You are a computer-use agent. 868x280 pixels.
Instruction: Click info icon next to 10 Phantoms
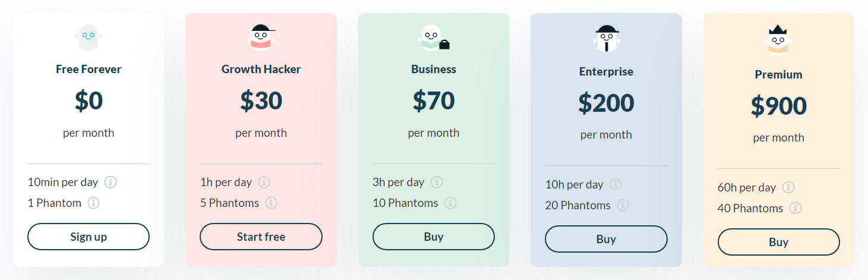tap(450, 203)
